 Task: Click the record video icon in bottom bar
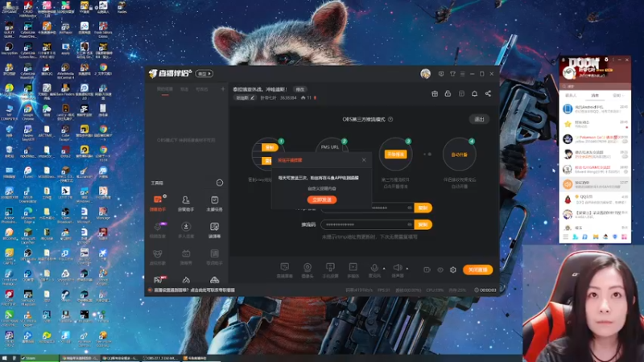[427, 269]
